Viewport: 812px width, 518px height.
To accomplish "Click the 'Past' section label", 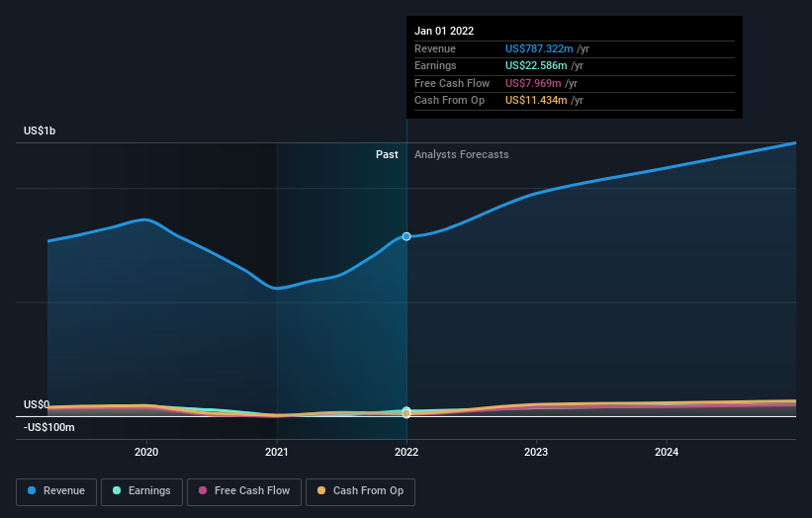I will tap(387, 155).
